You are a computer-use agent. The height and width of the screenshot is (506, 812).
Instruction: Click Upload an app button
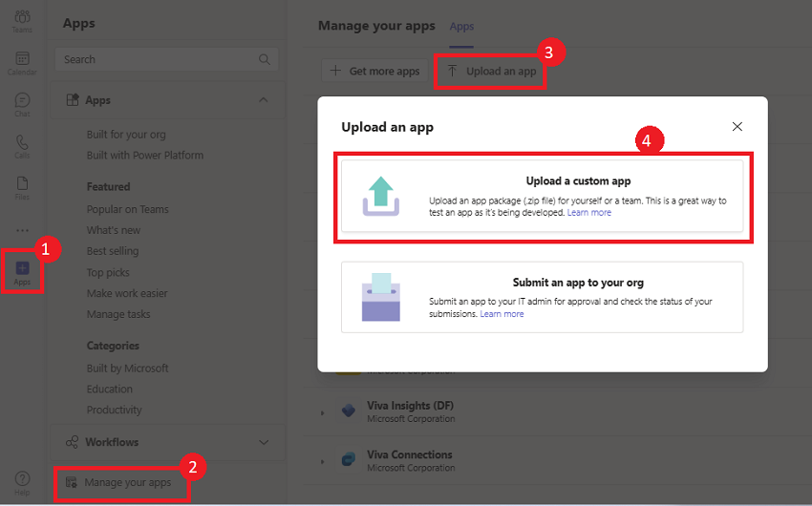(491, 72)
